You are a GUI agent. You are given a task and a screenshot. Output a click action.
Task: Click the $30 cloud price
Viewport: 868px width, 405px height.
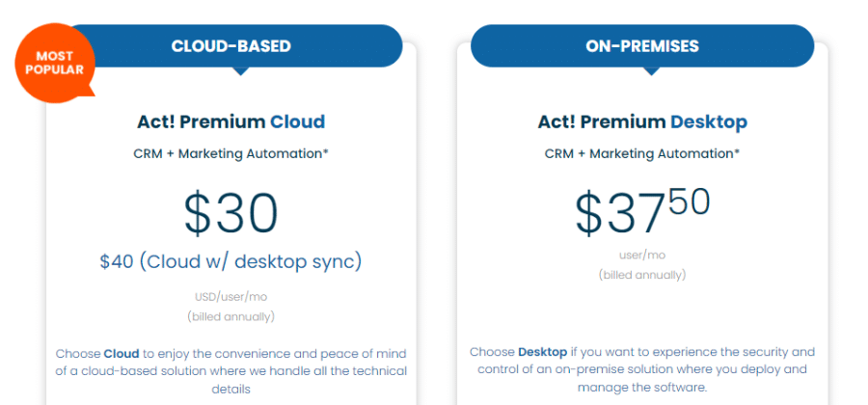tap(231, 213)
